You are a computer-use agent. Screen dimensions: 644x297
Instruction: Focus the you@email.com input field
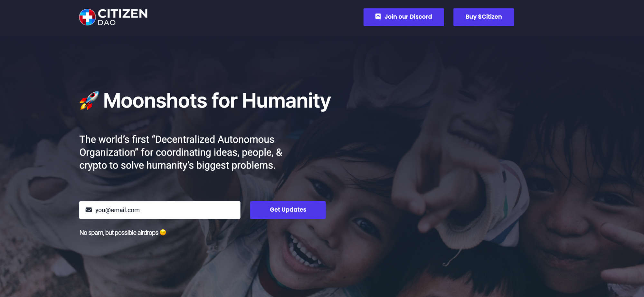pyautogui.click(x=160, y=210)
